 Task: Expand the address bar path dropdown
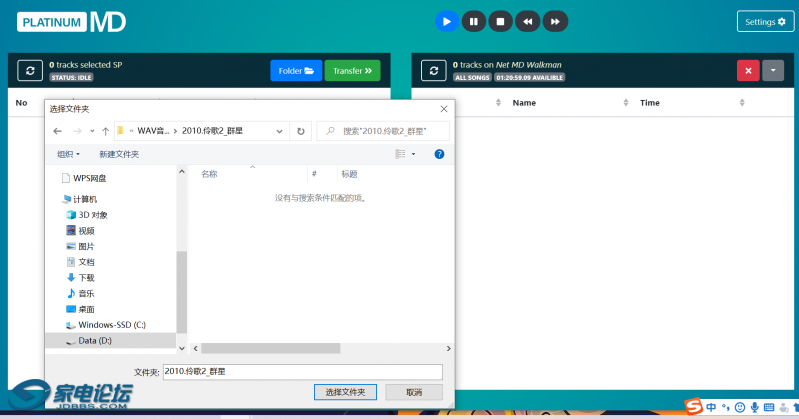click(279, 131)
